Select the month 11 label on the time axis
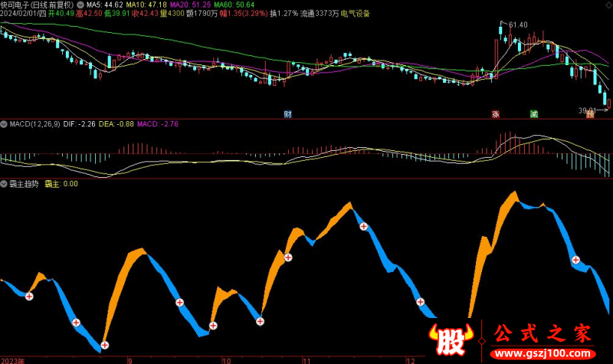 point(307,360)
